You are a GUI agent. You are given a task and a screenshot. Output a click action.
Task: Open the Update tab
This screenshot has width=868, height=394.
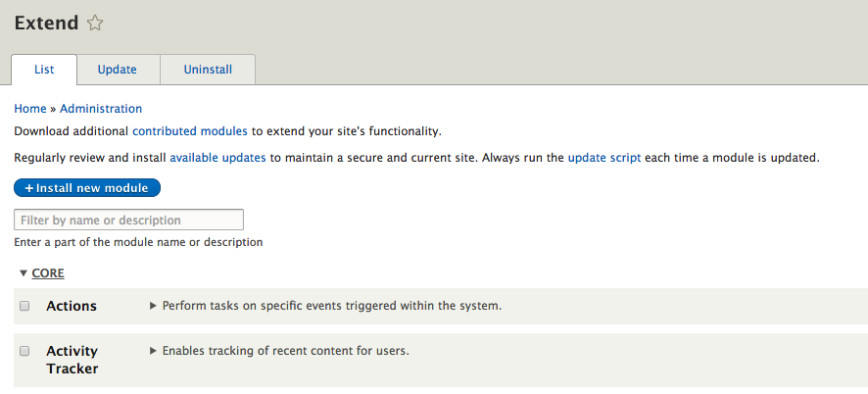(x=117, y=70)
